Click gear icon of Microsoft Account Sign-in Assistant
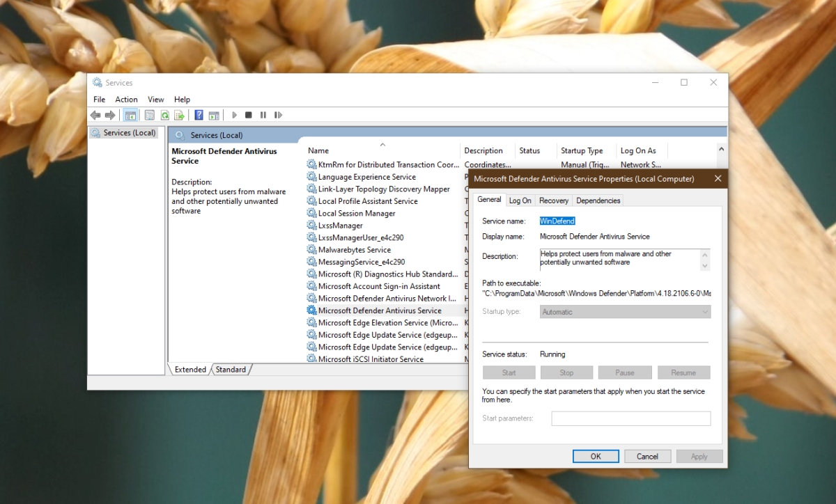836x504 pixels. [312, 286]
